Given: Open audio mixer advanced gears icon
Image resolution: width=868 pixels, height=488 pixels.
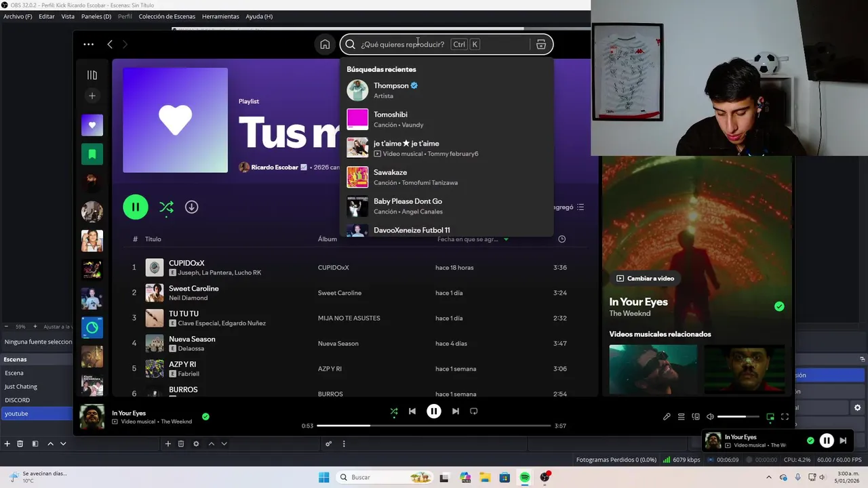Looking at the screenshot, I should pos(328,444).
